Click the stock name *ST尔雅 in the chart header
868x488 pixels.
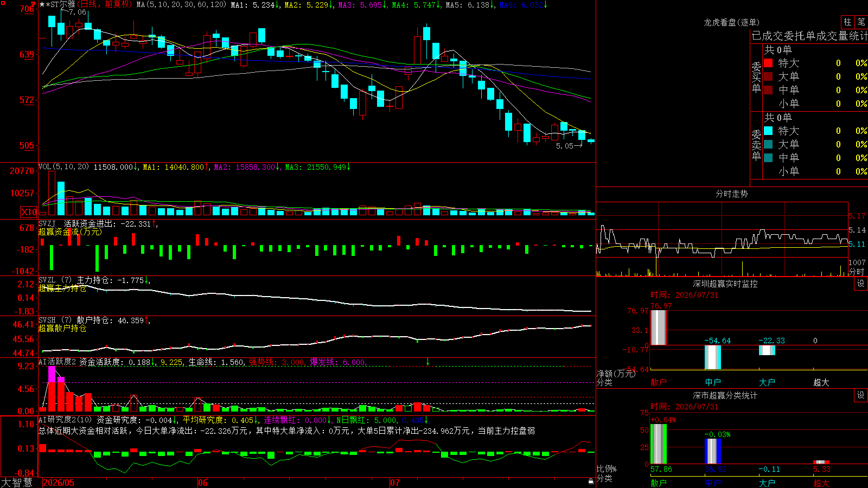[60, 4]
